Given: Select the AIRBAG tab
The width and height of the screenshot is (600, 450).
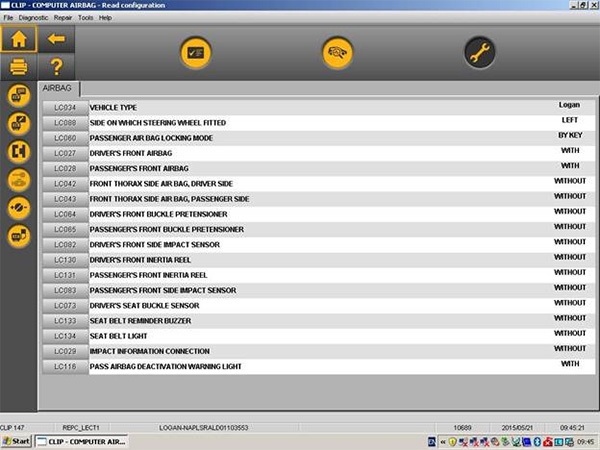Looking at the screenshot, I should [58, 89].
